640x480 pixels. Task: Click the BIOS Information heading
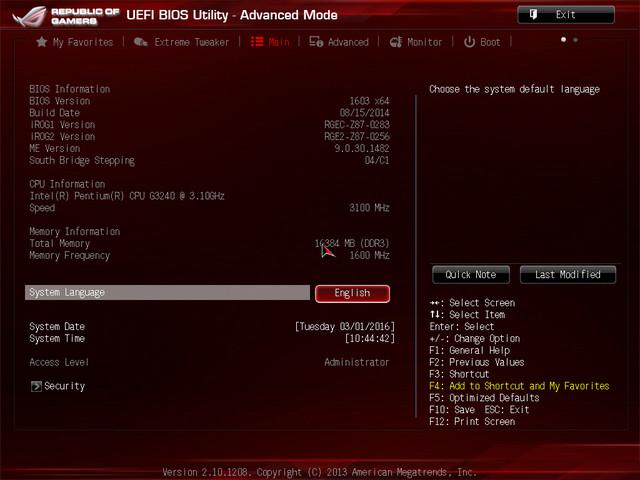(70, 89)
